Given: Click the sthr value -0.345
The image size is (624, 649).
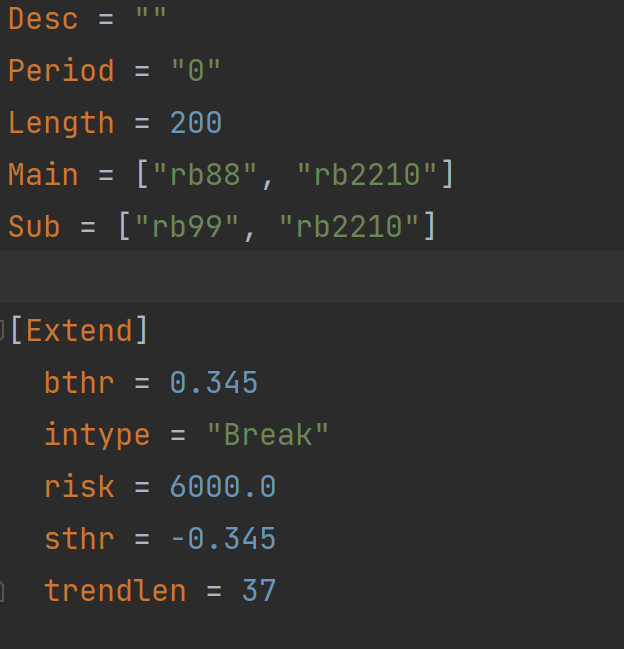Looking at the screenshot, I should coord(223,538).
